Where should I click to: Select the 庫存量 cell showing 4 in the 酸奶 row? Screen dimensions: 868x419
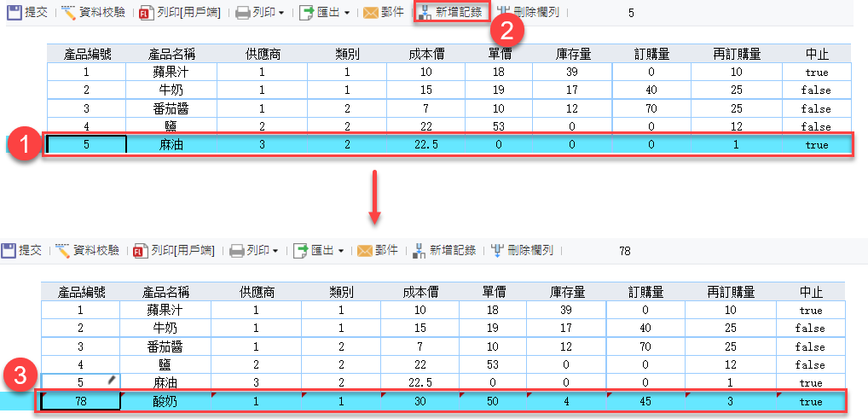[566, 402]
